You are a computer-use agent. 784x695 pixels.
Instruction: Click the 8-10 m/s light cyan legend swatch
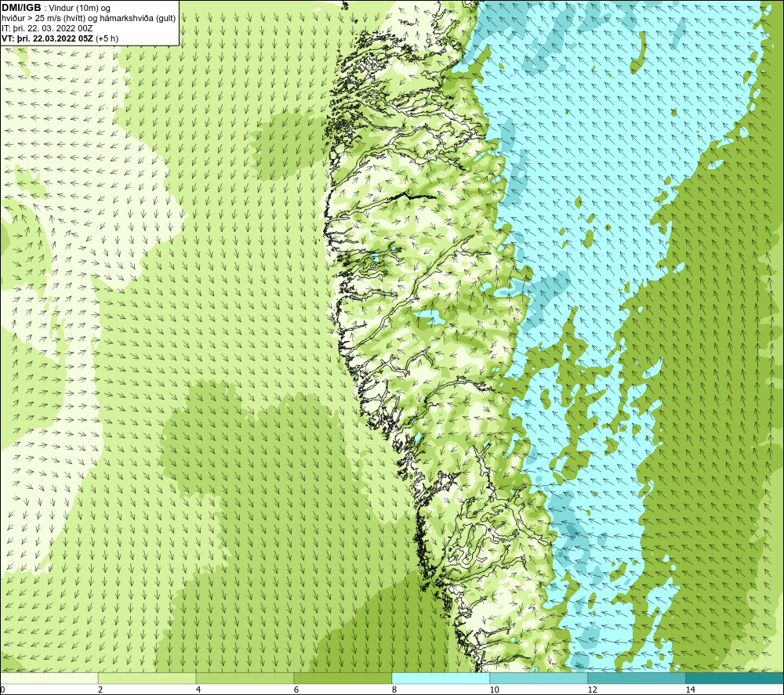coord(441,678)
